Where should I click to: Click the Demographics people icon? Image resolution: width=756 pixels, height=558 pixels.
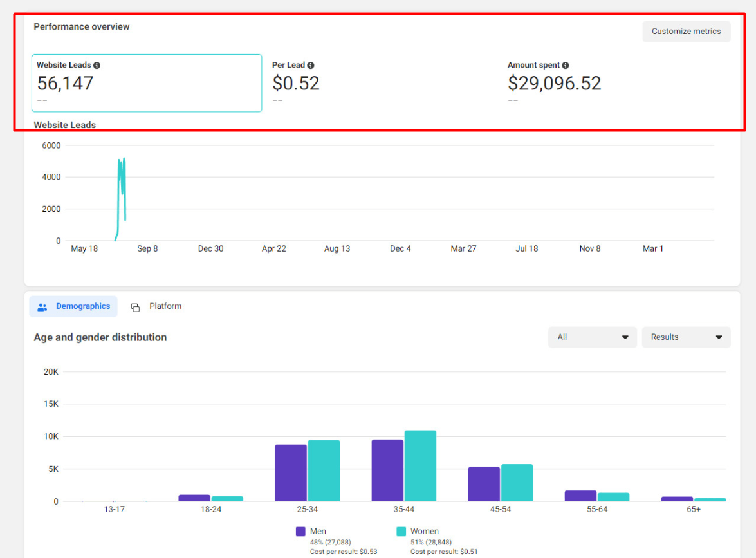(x=42, y=307)
